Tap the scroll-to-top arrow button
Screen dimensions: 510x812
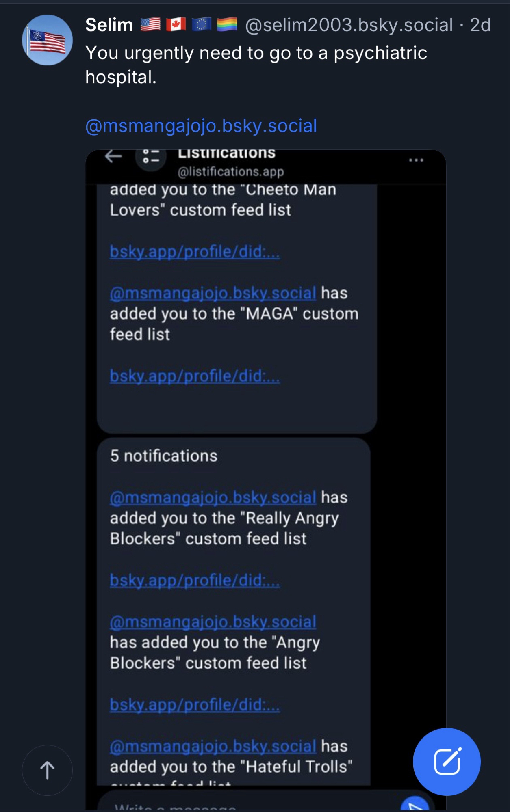(47, 770)
